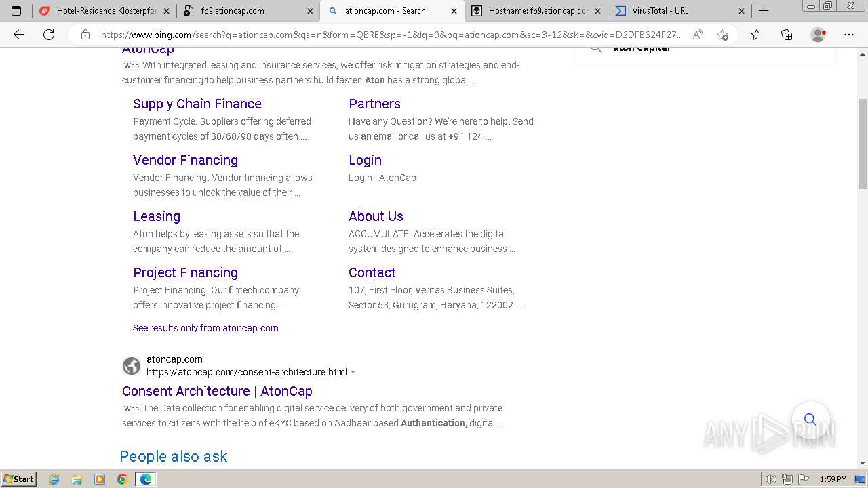Click the address bar URL
Viewport: 868px width, 488px height.
point(391,35)
